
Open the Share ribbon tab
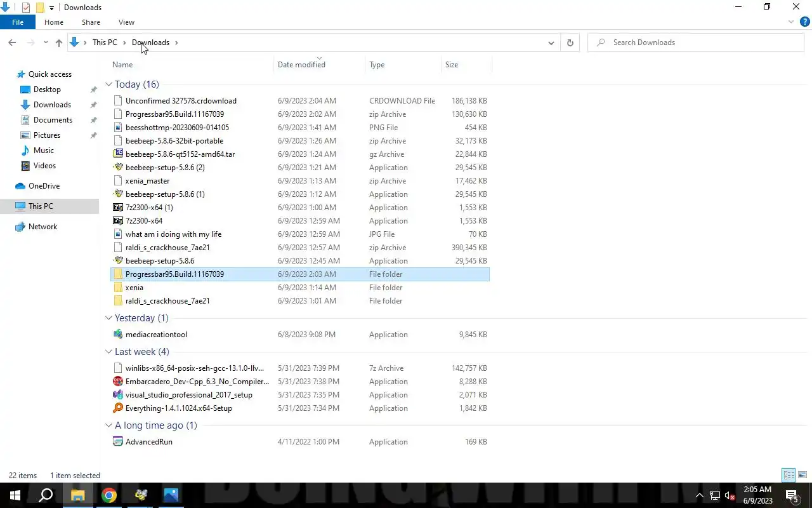click(91, 22)
